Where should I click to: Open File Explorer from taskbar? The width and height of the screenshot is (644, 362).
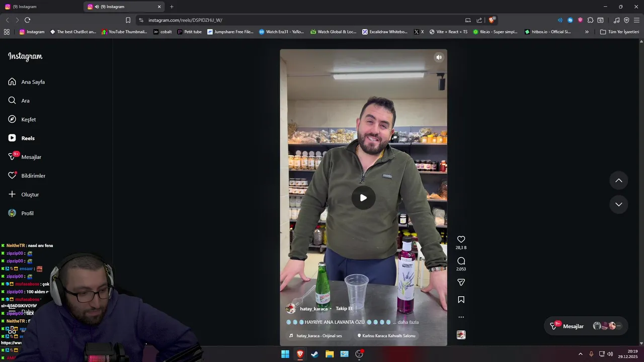point(330,354)
